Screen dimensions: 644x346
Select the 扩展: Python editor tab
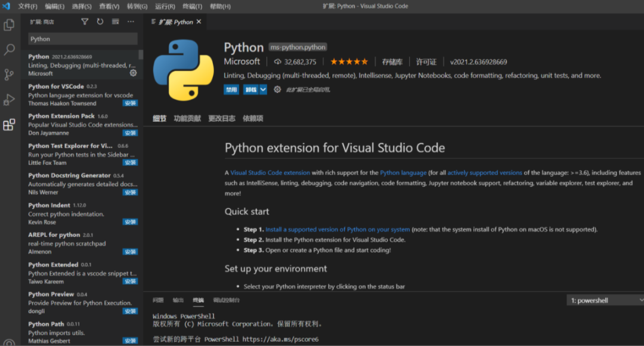[175, 22]
